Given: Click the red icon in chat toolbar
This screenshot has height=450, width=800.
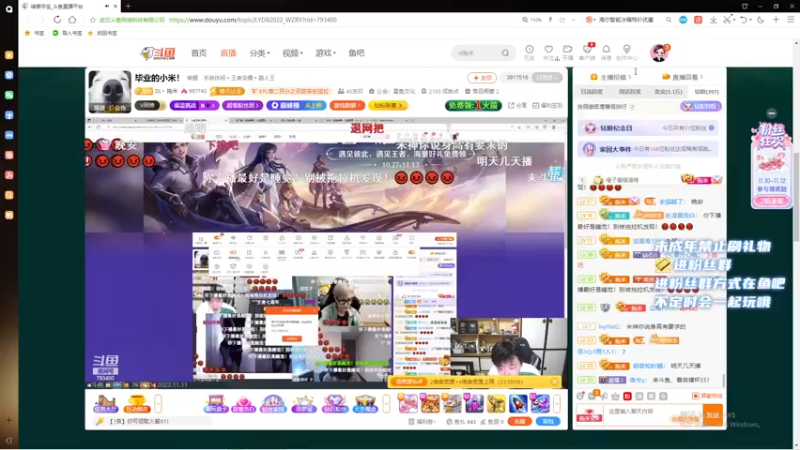Looking at the screenshot, I should 627,396.
